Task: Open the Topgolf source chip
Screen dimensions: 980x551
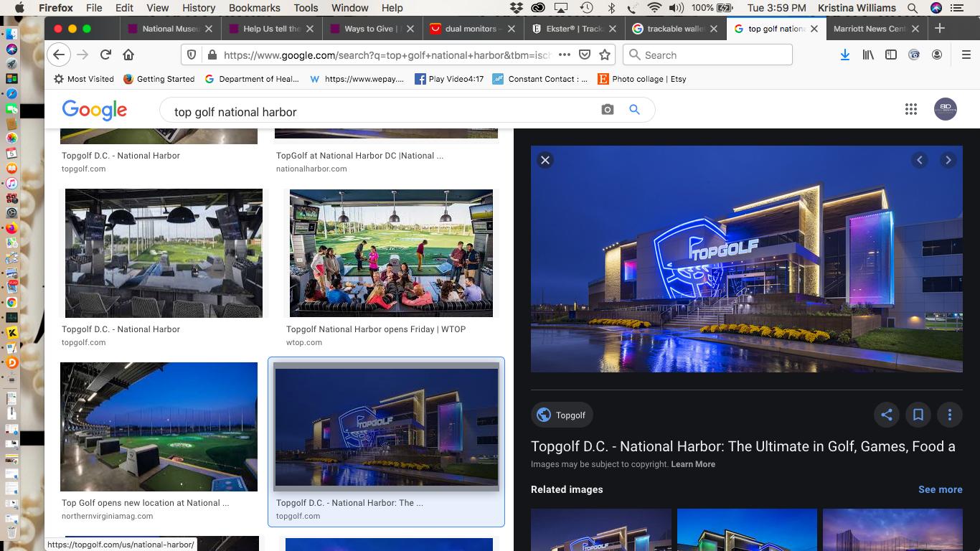Action: (x=562, y=415)
